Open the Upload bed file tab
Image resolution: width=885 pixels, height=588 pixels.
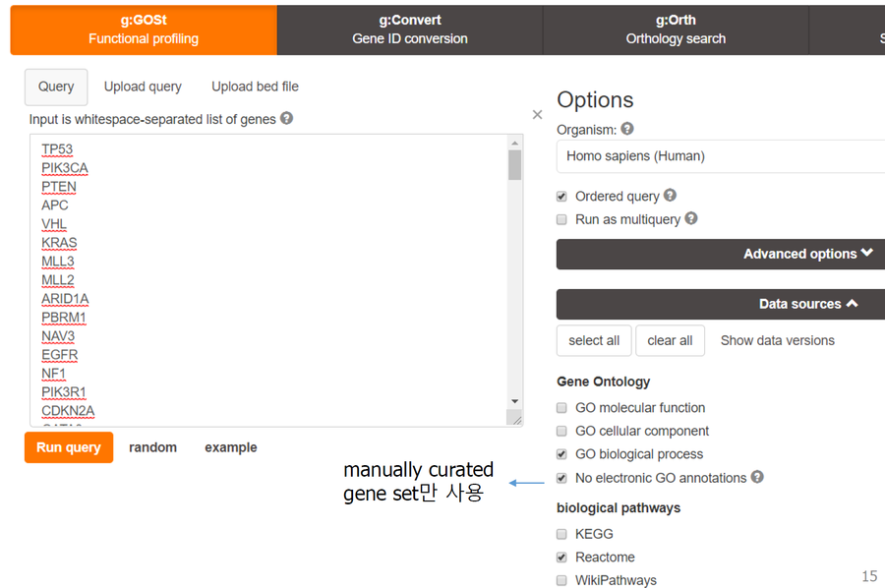255,87
